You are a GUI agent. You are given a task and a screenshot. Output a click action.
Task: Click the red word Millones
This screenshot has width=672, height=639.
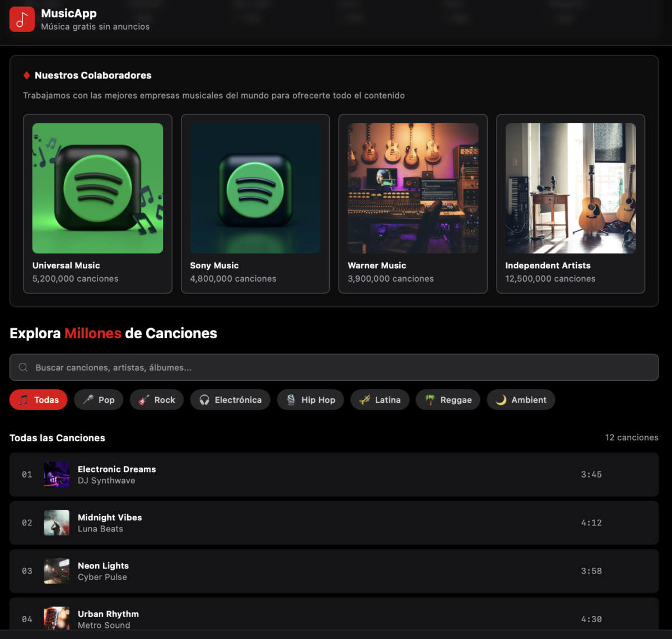click(93, 333)
